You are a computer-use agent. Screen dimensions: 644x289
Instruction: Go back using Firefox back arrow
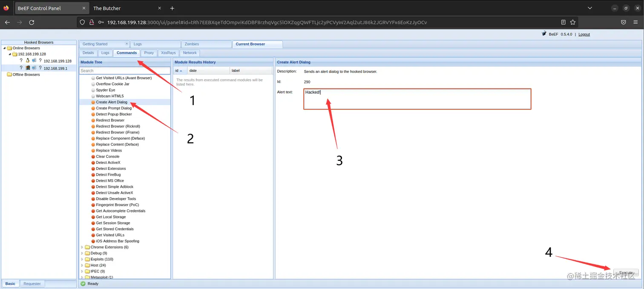(7, 22)
